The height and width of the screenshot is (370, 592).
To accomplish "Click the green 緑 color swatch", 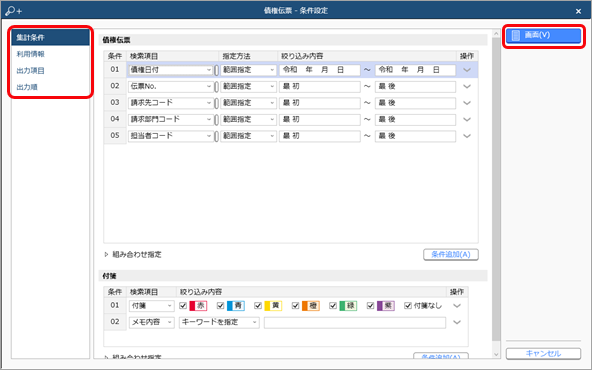I will point(348,305).
